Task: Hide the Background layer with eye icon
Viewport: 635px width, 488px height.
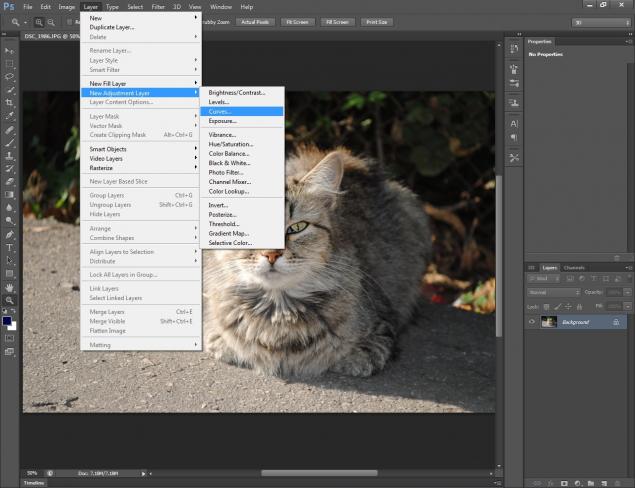Action: click(x=531, y=322)
